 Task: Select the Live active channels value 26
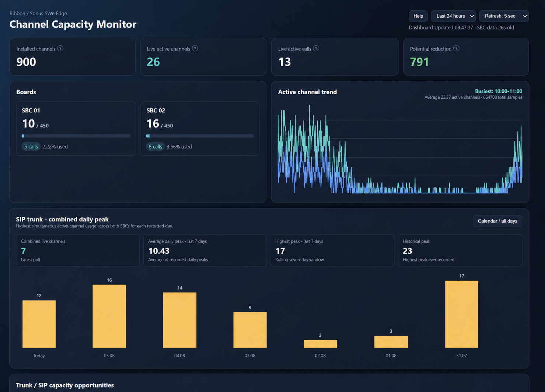coord(153,62)
